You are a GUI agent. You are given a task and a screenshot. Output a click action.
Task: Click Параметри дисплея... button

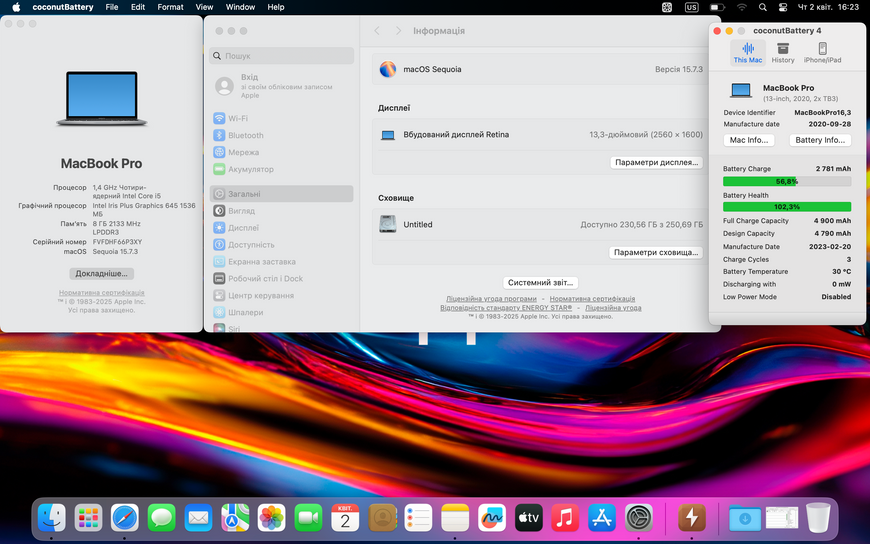pyautogui.click(x=656, y=163)
